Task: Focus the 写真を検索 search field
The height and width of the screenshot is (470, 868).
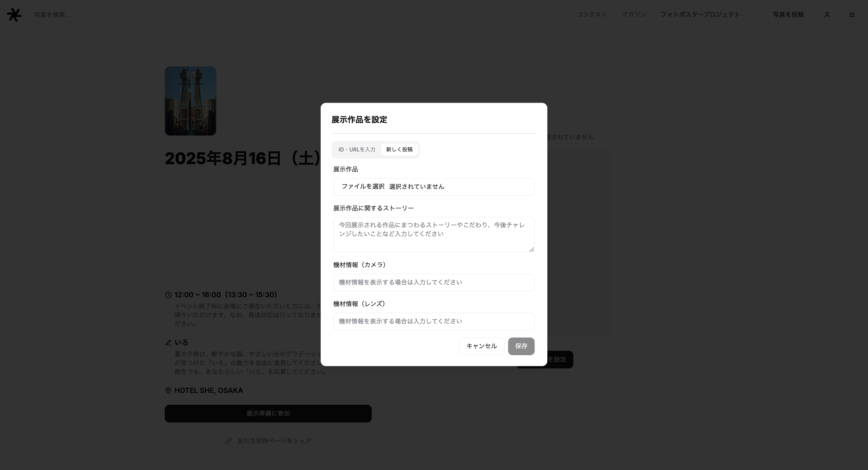Action: pos(296,15)
